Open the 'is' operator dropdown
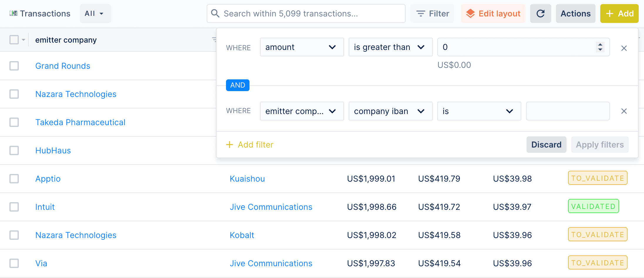Image resolution: width=644 pixels, height=278 pixels. (x=479, y=111)
